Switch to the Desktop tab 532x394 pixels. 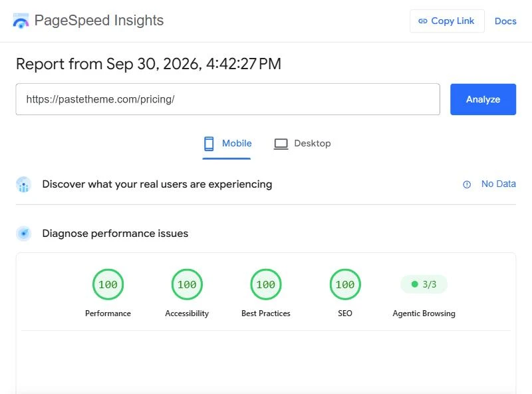click(303, 144)
